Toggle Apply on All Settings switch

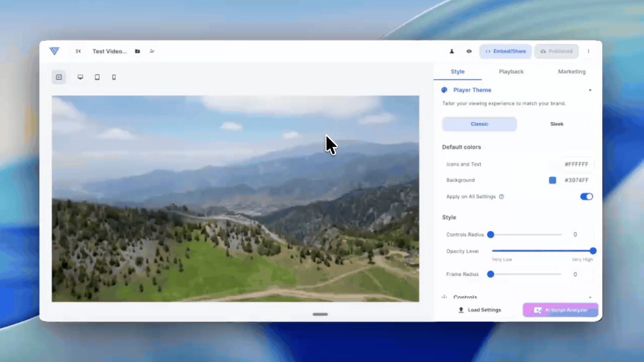coord(587,197)
